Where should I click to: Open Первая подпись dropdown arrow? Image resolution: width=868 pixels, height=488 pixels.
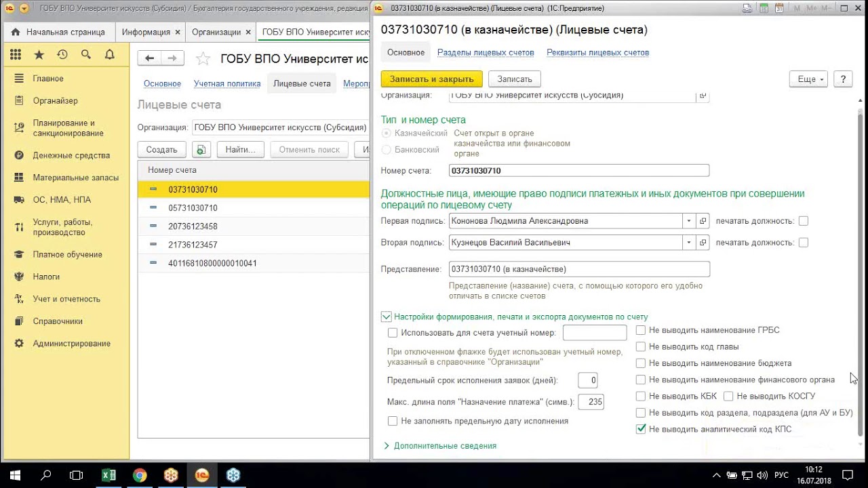689,221
